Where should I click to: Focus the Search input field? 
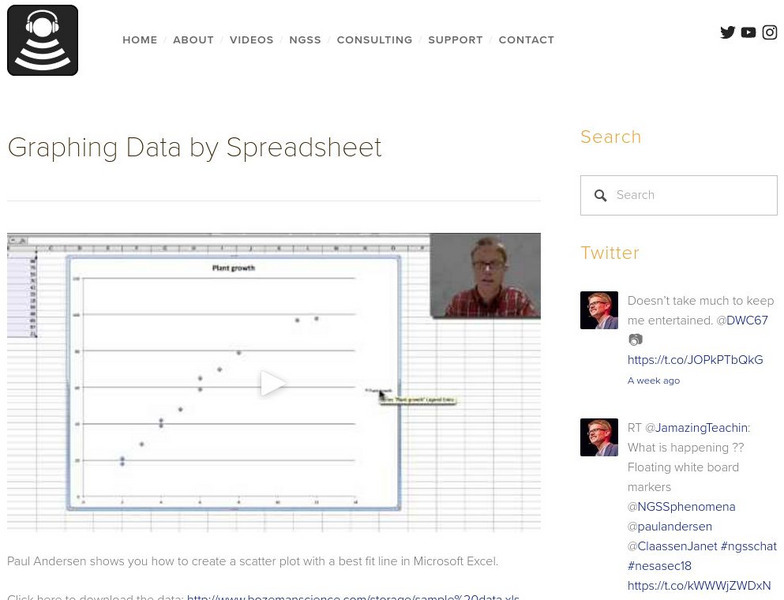[x=690, y=195]
